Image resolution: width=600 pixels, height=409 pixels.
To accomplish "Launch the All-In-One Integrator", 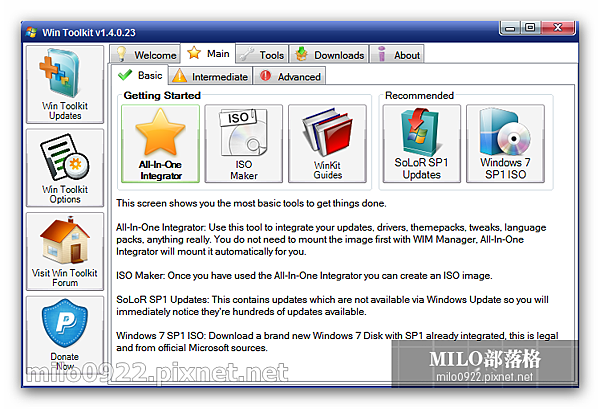I will click(160, 143).
